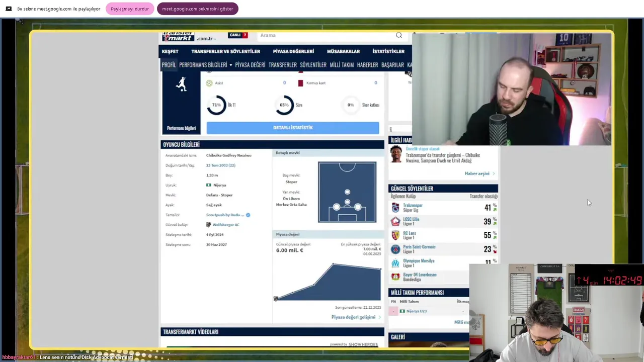644x362 pixels.
Task: Click the LOSC Lille club crest
Action: (x=395, y=221)
